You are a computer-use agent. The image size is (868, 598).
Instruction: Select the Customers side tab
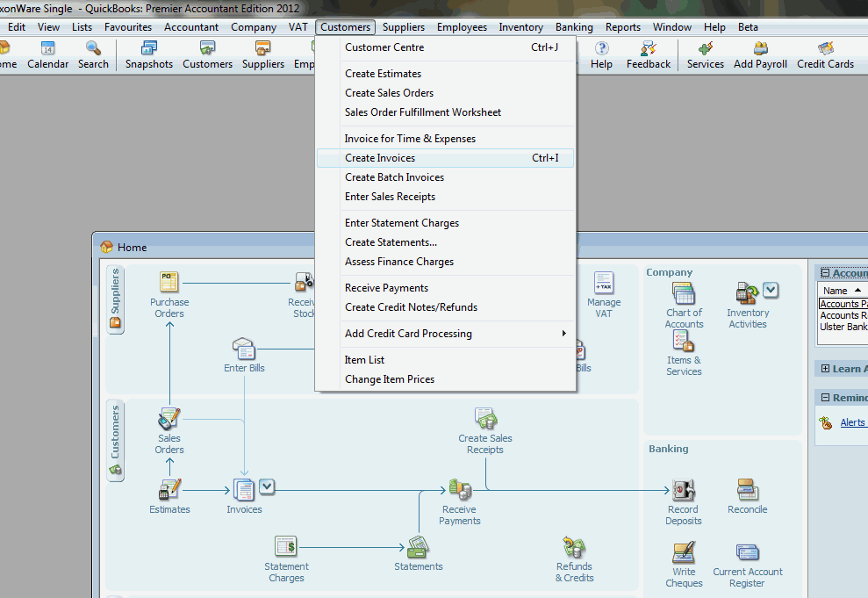[x=116, y=440]
